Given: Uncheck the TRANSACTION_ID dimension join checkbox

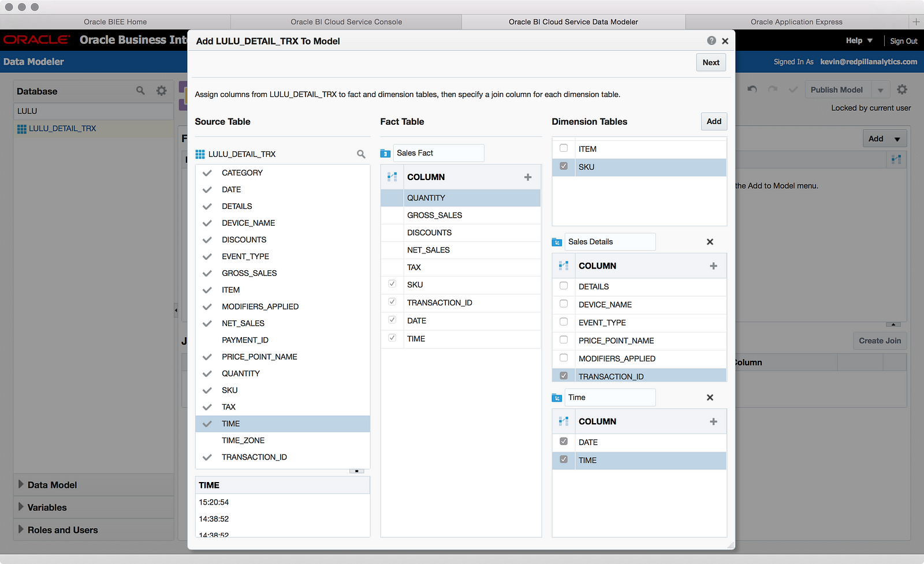Looking at the screenshot, I should [564, 376].
